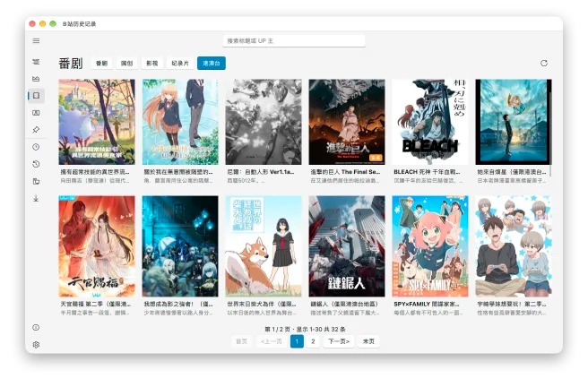
Task: Go to page 1 button
Action: [x=297, y=341]
